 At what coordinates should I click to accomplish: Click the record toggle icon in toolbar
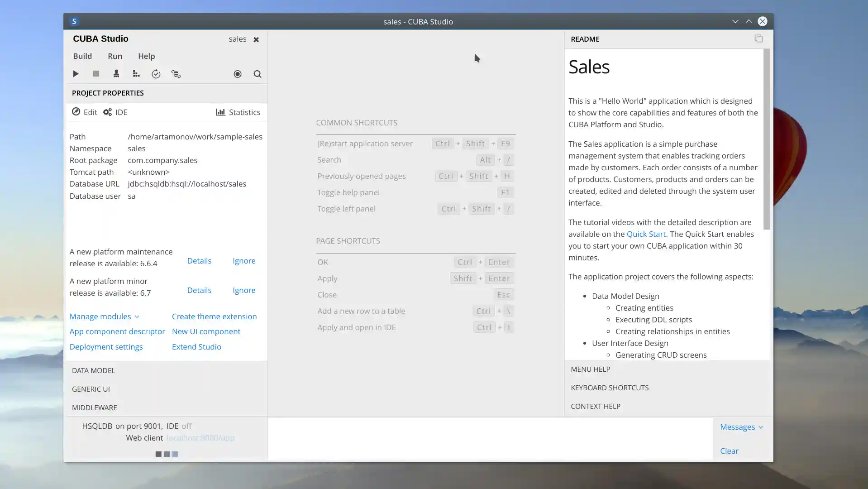tap(237, 74)
